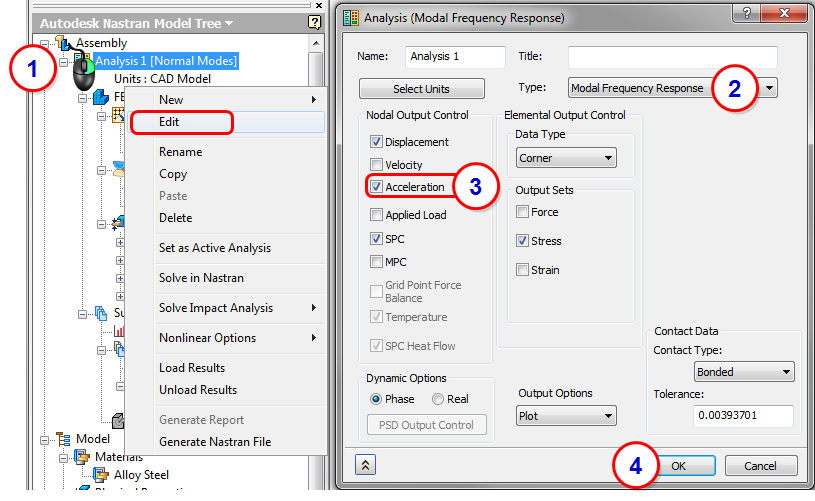Select Units : CAD Model tree row

[162, 79]
